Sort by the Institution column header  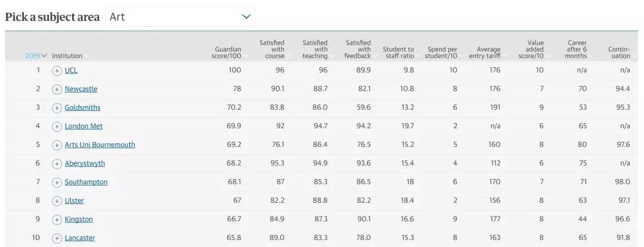click(x=67, y=56)
